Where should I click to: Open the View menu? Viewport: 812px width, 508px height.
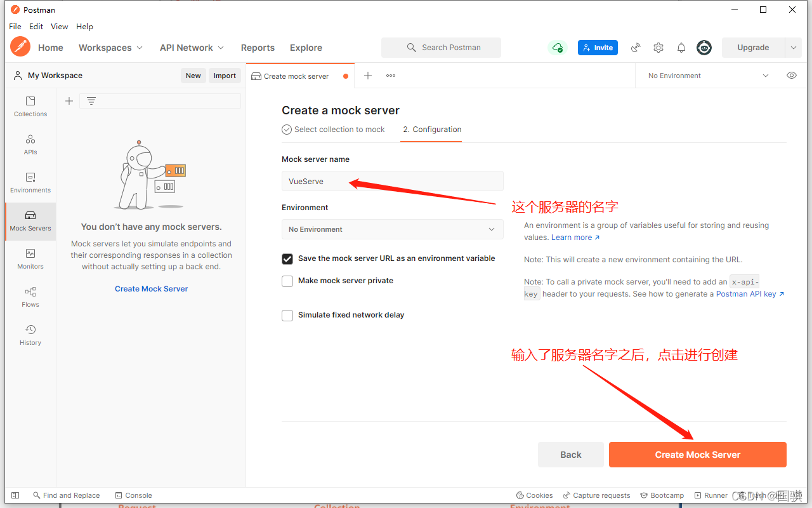point(60,27)
